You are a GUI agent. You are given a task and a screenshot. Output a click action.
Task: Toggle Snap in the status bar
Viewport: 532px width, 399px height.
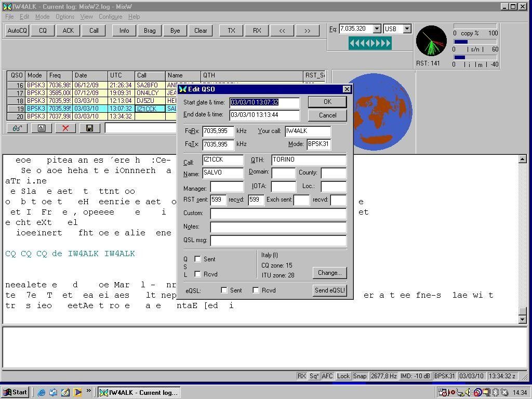[x=360, y=376]
